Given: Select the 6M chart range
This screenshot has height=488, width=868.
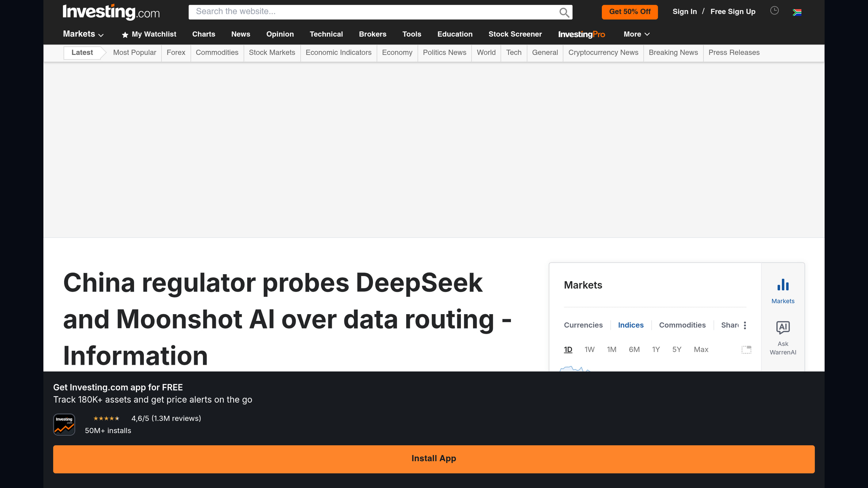Looking at the screenshot, I should (634, 349).
